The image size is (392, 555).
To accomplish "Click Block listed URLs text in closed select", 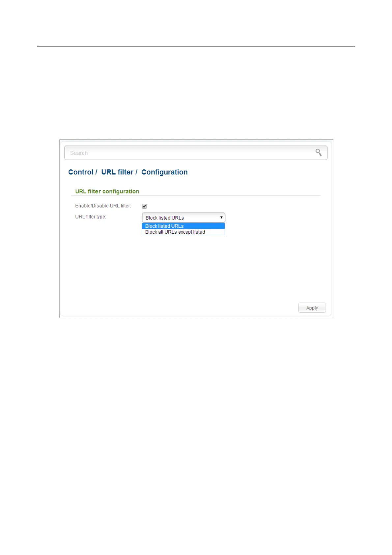I will coord(165,218).
